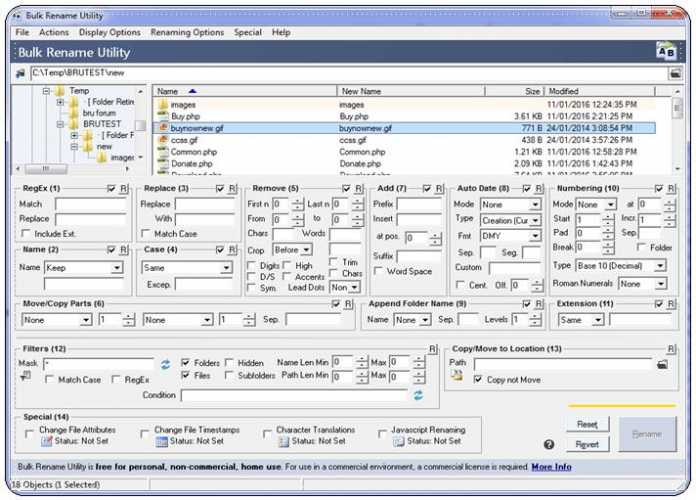Screen dimensions: 696x500
Task: Open the Crop Before dropdown
Action: pyautogui.click(x=306, y=250)
